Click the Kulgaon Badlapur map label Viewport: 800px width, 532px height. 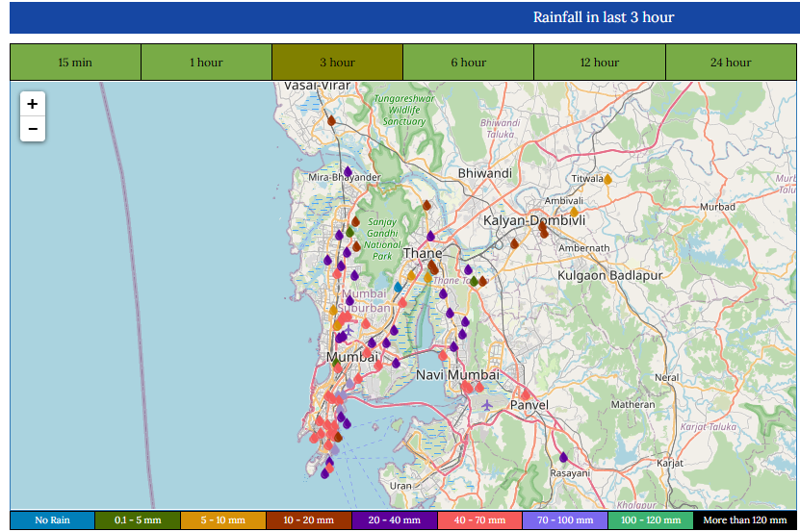coord(609,275)
